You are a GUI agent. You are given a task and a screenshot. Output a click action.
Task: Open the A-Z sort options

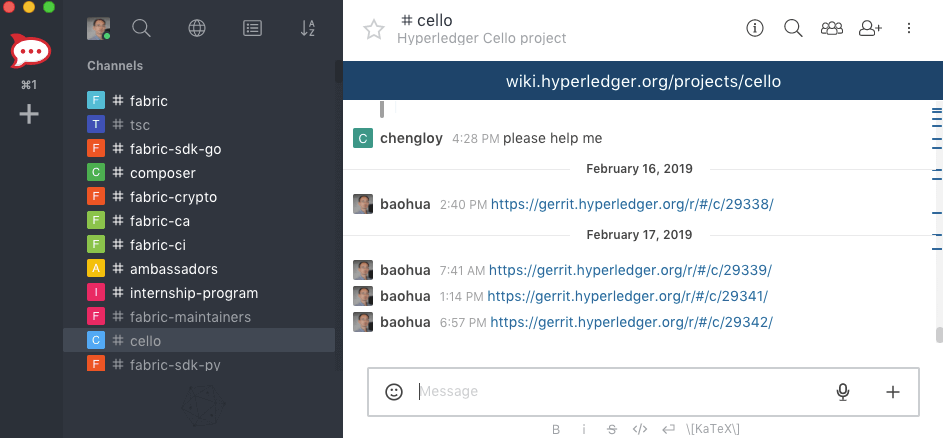point(307,28)
